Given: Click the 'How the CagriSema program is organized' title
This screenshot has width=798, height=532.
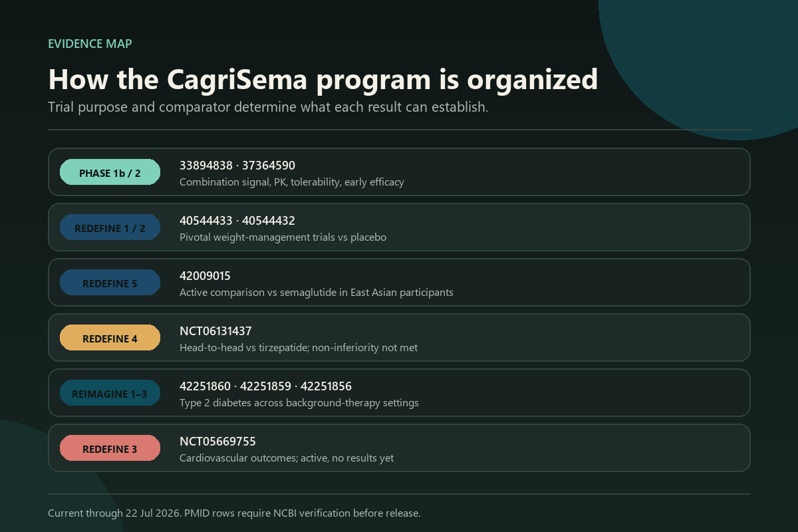Looking at the screenshot, I should [x=323, y=79].
